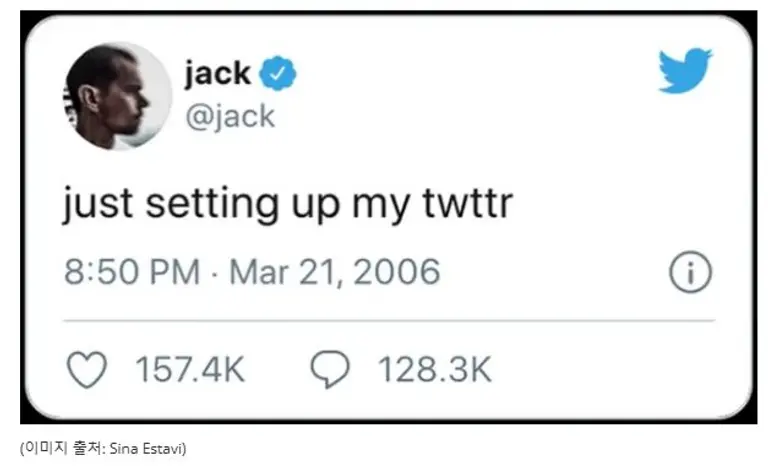Screen dimensions: 768x467
Task: Click the dot separator between time and date
Action: (x=217, y=272)
